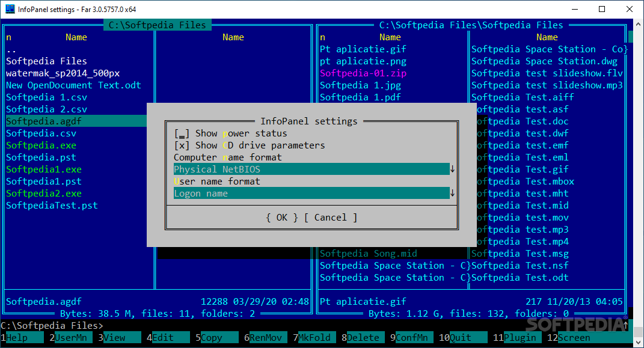Select 'Softpedia1.pst' in left panel
The image size is (644, 348).
pos(43,182)
